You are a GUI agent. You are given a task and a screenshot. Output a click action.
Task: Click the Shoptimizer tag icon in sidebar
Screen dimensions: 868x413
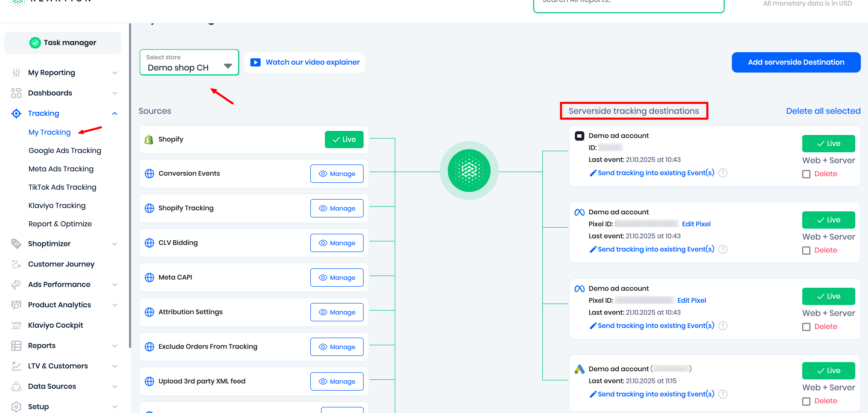(16, 244)
